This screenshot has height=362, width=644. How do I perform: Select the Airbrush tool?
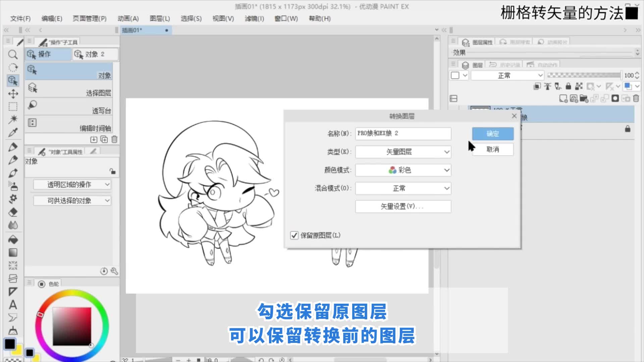point(13,186)
